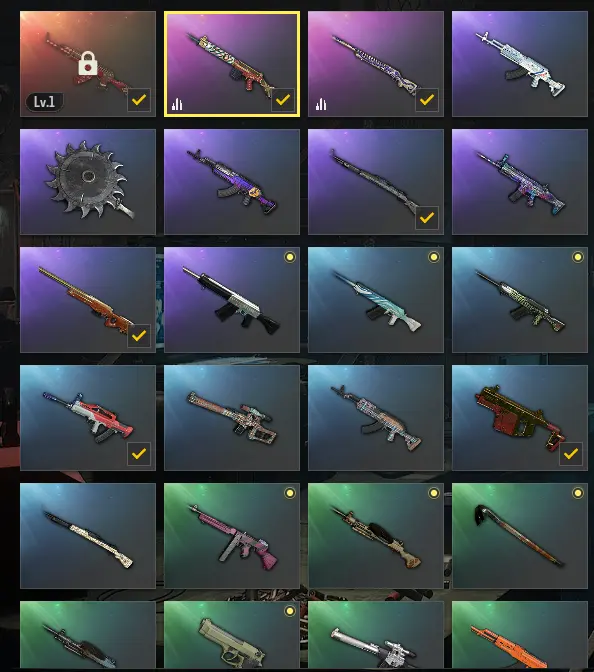Click the lock icon on first skin
Viewport: 594px width, 672px height.
coord(88,64)
